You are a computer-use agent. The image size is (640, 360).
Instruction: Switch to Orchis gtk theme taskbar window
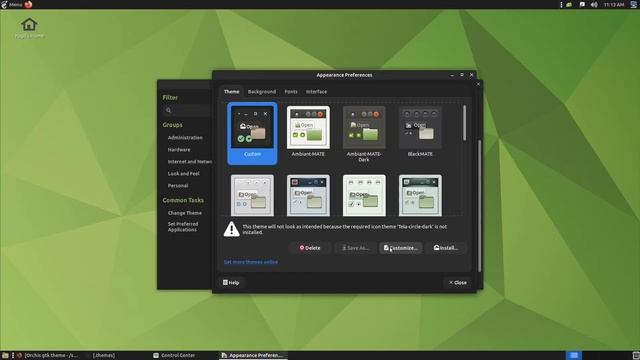pos(47,356)
